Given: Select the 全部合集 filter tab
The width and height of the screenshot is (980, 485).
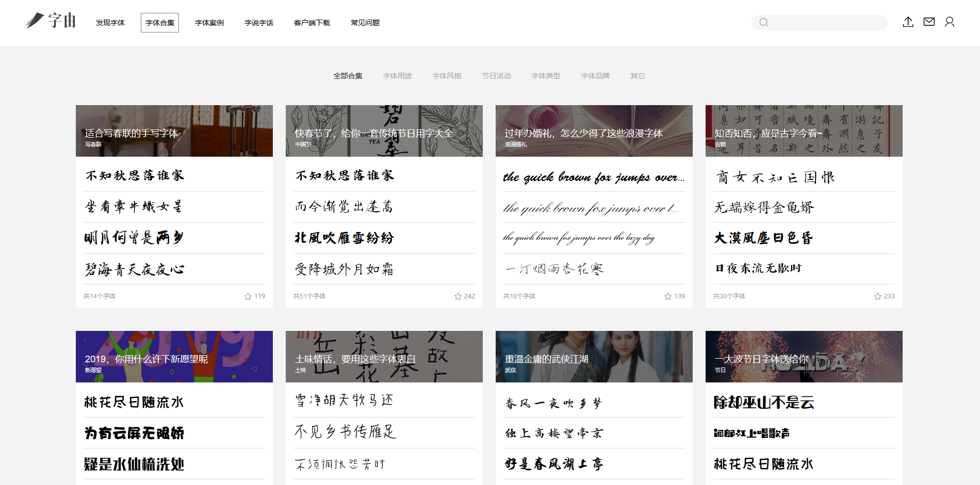Looking at the screenshot, I should 348,76.
